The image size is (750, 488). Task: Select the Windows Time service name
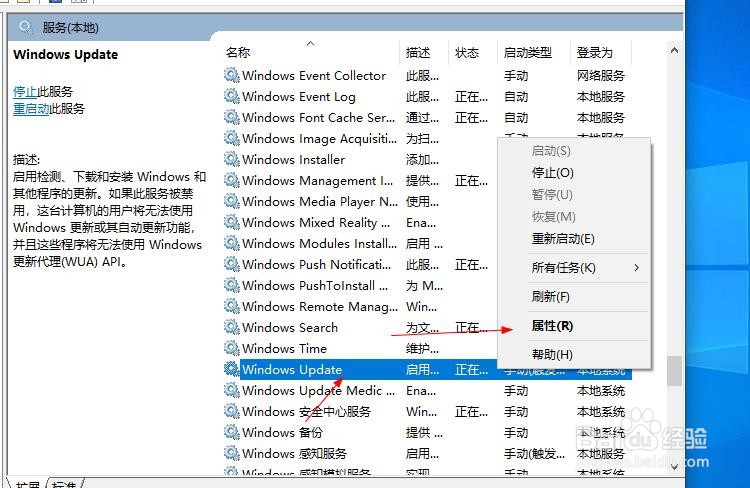coord(284,349)
